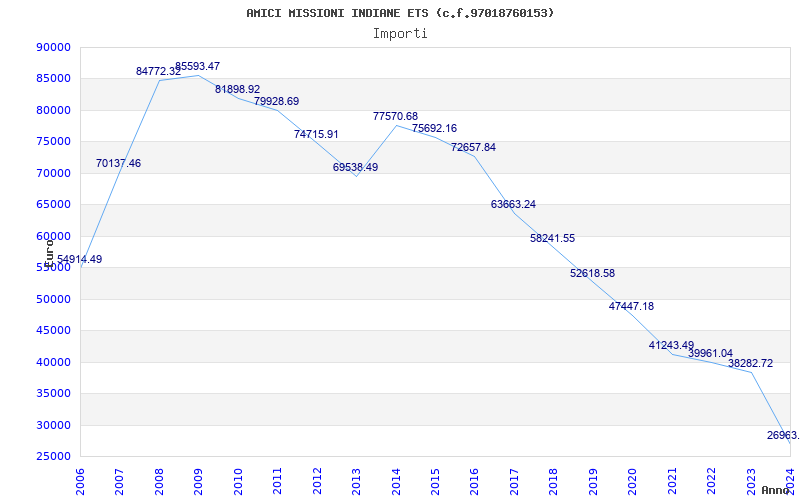Click the 69538.49 data label

coord(355,167)
